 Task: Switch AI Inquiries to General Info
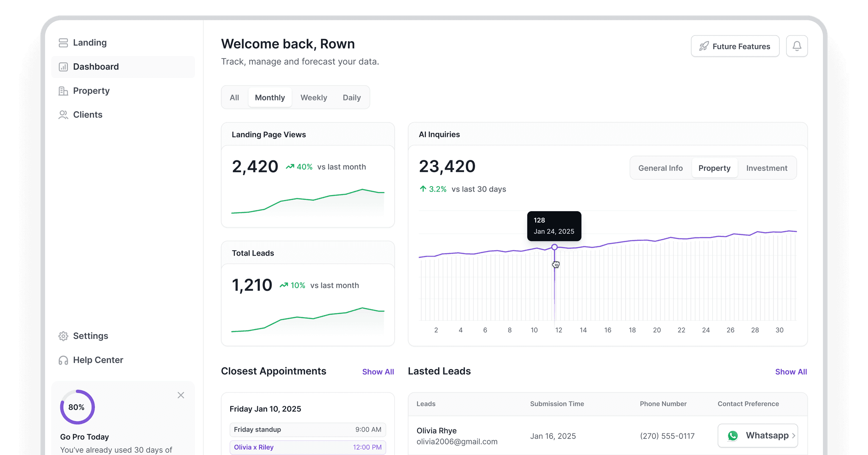(660, 168)
